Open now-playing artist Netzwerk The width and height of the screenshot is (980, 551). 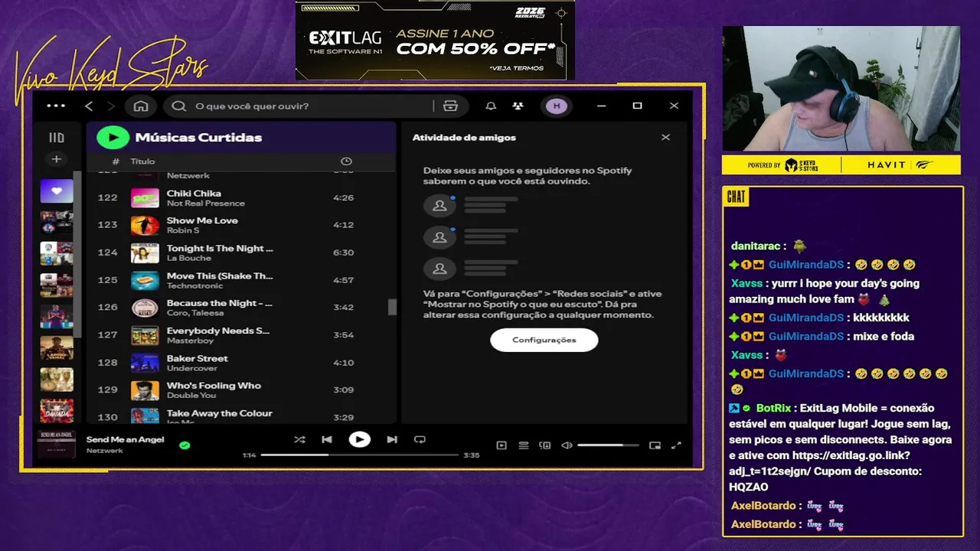coord(104,451)
